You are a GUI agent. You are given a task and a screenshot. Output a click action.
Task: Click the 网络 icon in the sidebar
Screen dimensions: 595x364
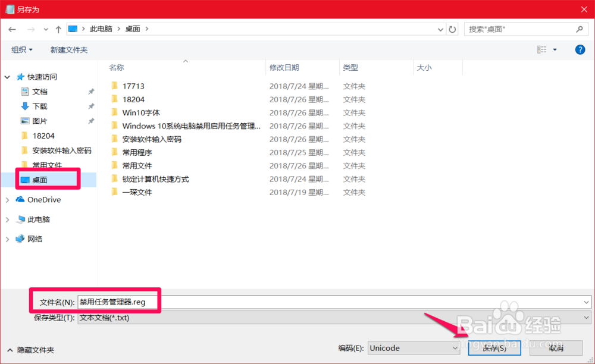click(20, 239)
